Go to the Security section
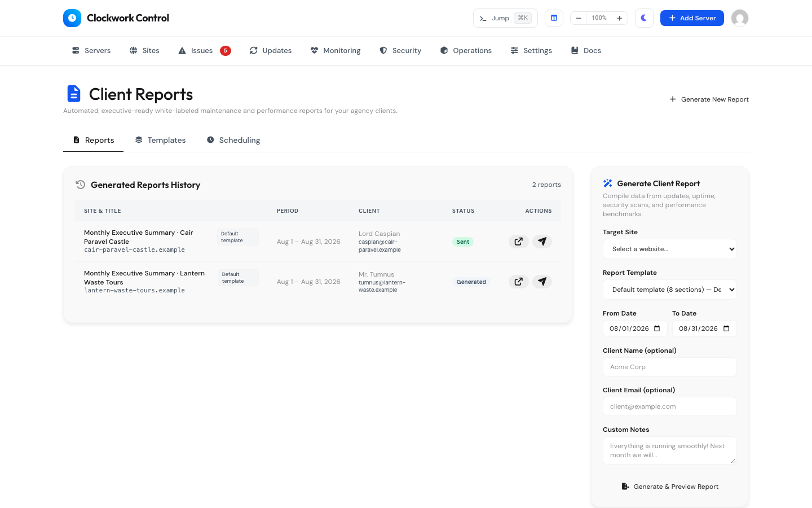The image size is (812, 508). [x=400, y=51]
